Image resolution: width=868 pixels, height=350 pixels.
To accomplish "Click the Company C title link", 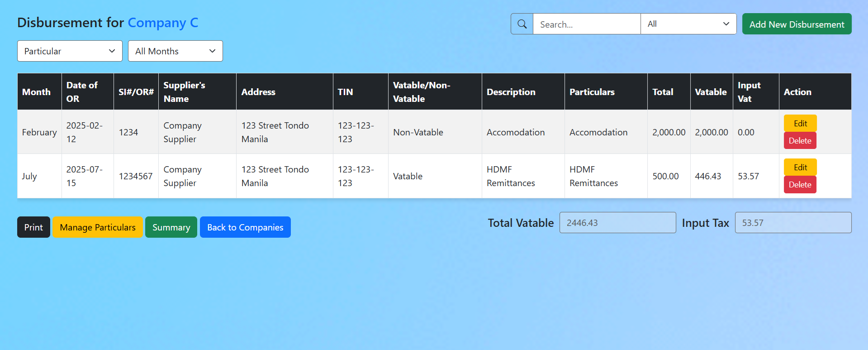I will pos(163,23).
